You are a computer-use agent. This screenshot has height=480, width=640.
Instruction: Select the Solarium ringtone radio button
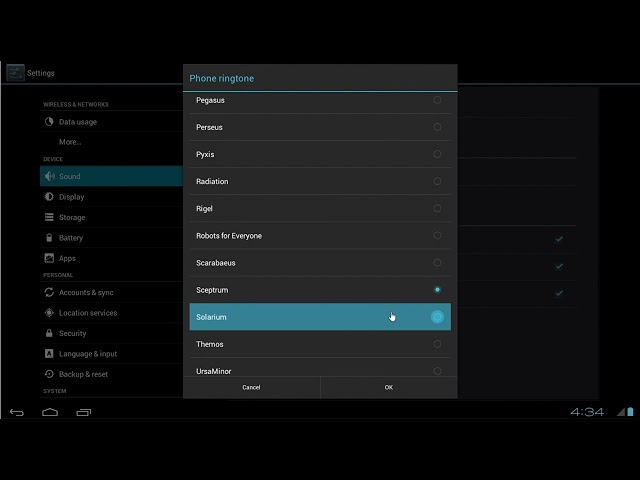point(437,317)
